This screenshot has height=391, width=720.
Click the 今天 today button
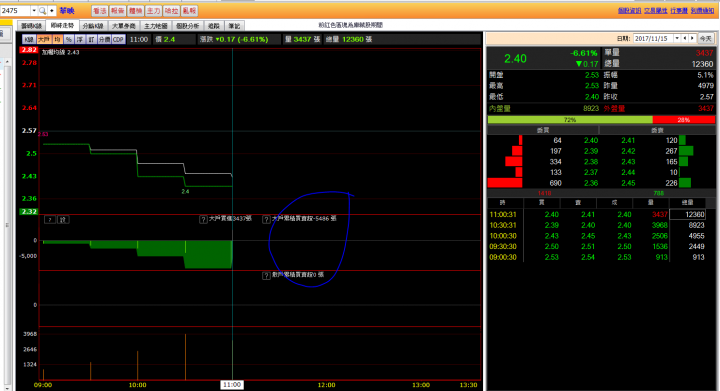coord(706,39)
